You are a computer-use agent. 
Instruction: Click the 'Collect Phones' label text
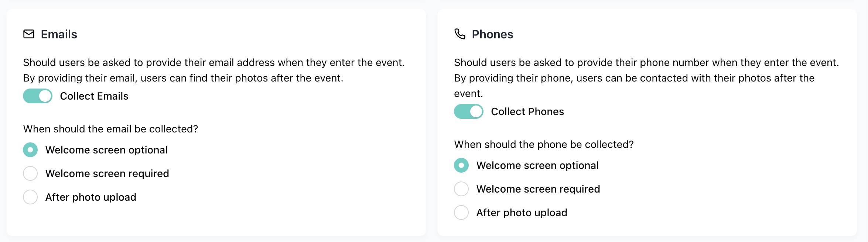527,111
